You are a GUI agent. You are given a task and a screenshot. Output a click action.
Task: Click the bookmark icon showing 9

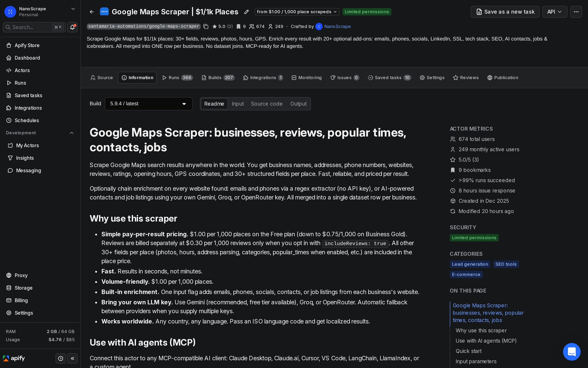[239, 26]
